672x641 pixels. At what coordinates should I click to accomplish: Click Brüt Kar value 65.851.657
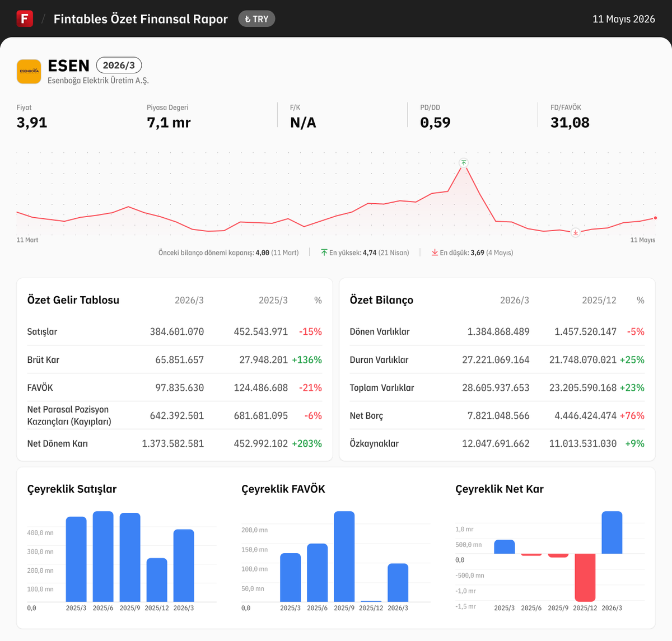pos(180,359)
